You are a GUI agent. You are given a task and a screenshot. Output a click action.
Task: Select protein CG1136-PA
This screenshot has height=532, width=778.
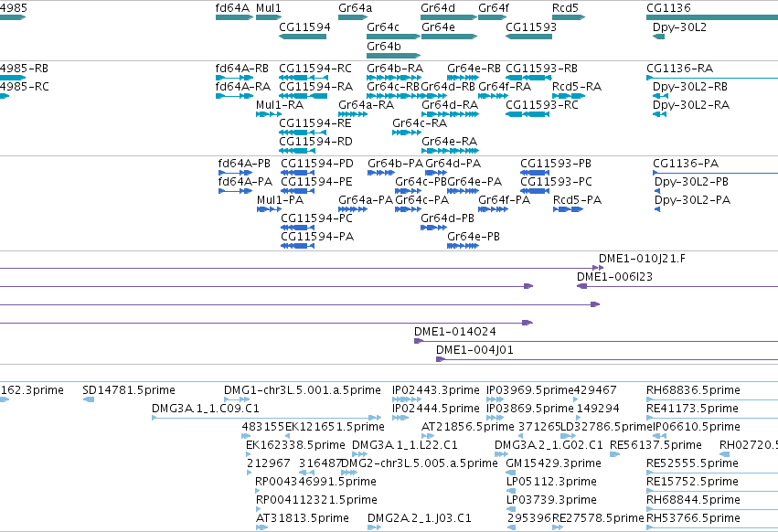click(716, 173)
